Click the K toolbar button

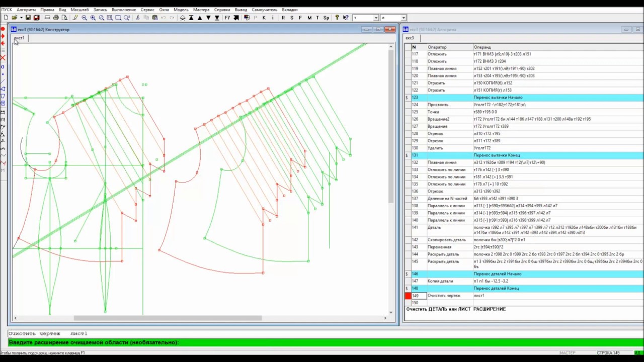(x=264, y=18)
